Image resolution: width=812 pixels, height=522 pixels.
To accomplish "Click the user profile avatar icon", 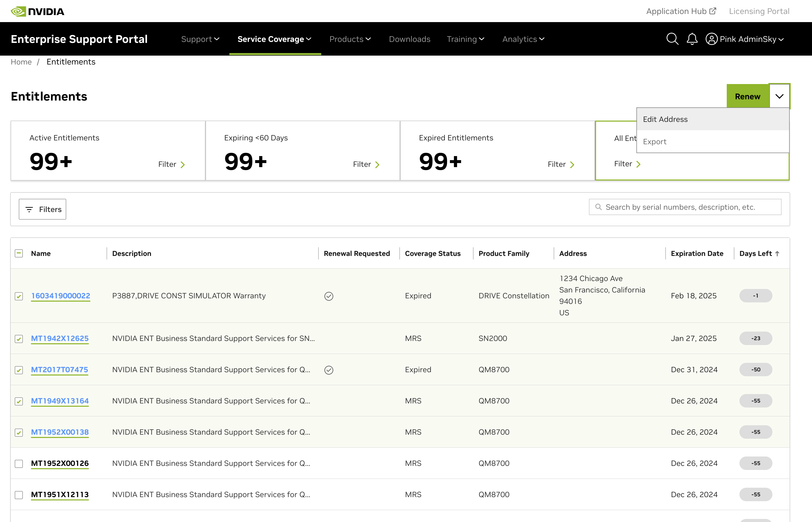I will click(x=712, y=39).
